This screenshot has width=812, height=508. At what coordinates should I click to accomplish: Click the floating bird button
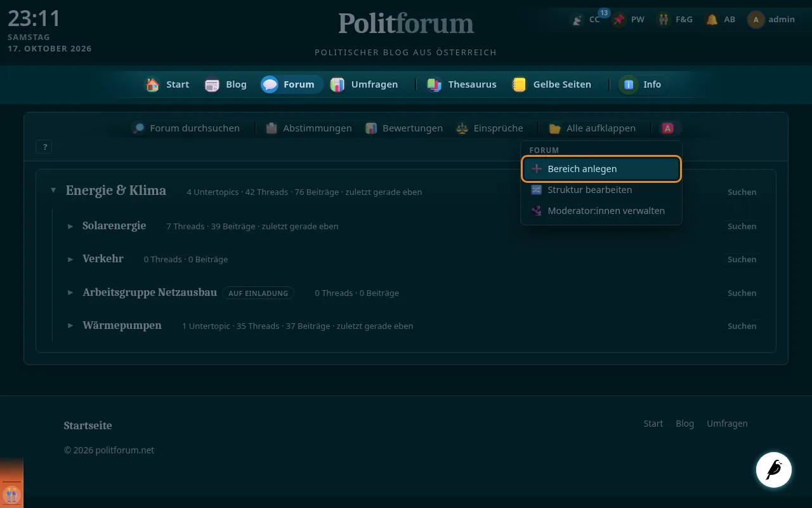(774, 470)
